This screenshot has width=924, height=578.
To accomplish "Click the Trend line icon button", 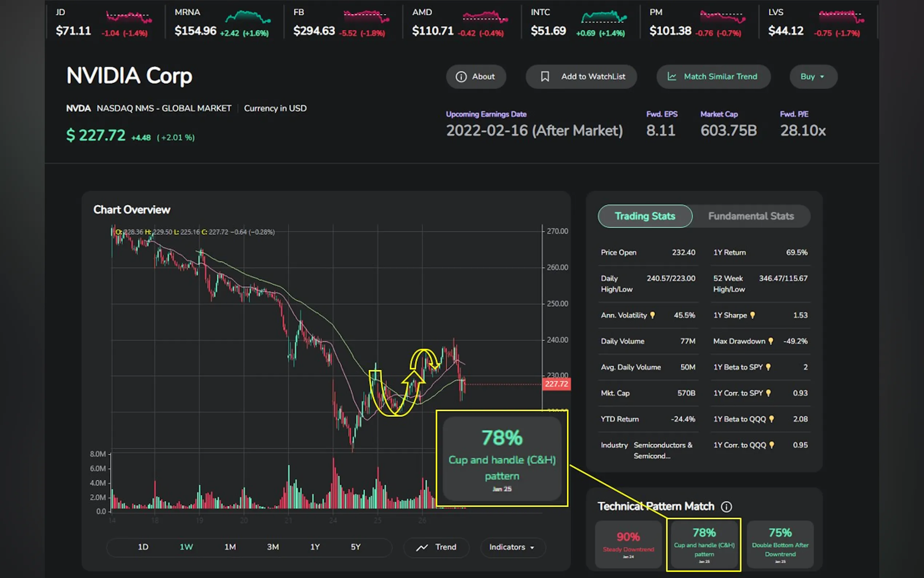I will (422, 547).
